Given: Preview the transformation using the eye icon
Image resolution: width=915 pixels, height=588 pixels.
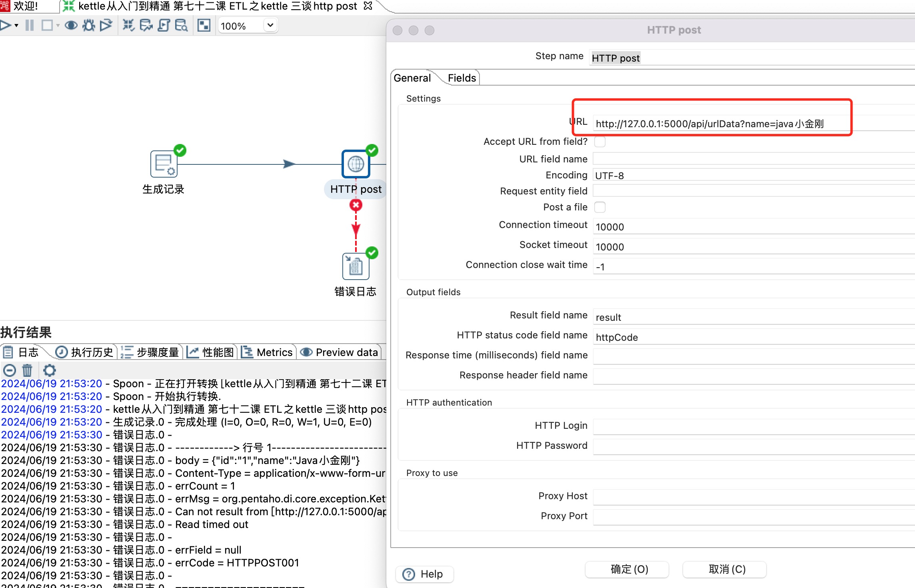Looking at the screenshot, I should click(71, 25).
